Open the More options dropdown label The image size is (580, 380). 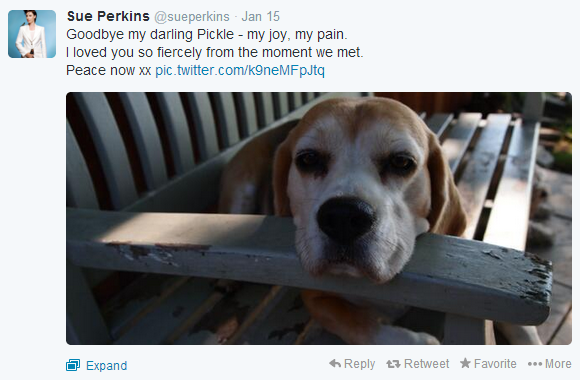point(558,364)
